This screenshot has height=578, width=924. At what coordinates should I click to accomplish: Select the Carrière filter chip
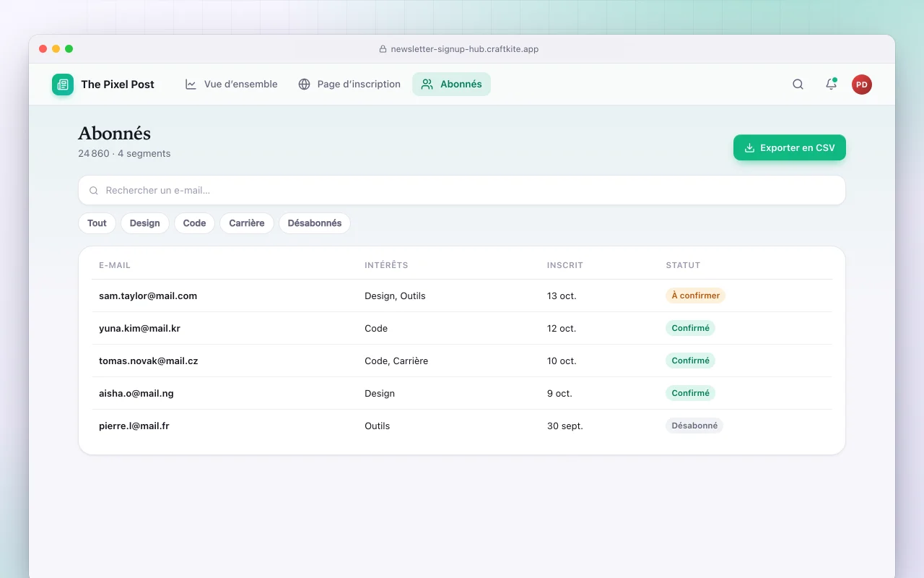tap(247, 223)
